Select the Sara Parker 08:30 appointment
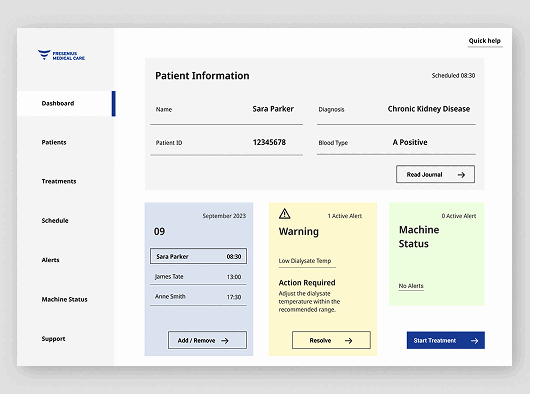The image size is (536, 394). (x=198, y=256)
